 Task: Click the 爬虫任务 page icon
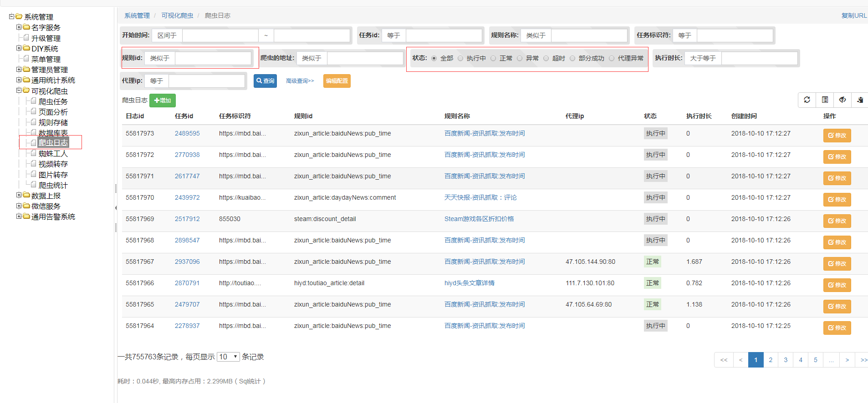pos(34,101)
